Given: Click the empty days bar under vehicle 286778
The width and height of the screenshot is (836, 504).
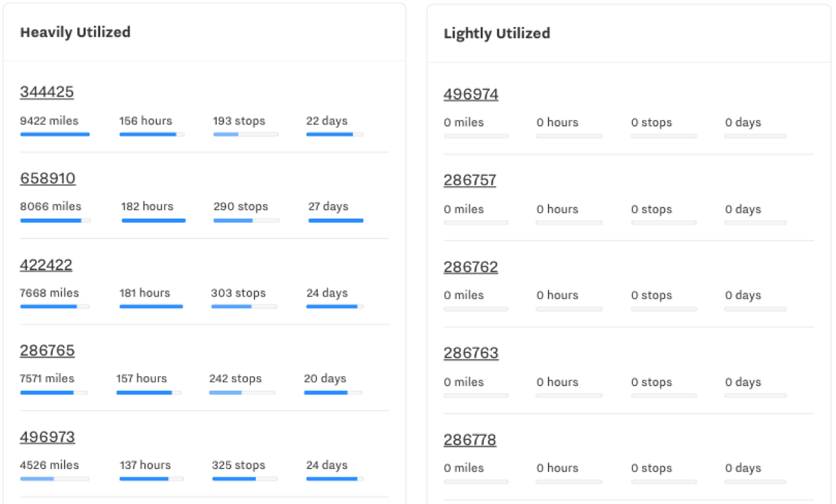Looking at the screenshot, I should pos(756,482).
